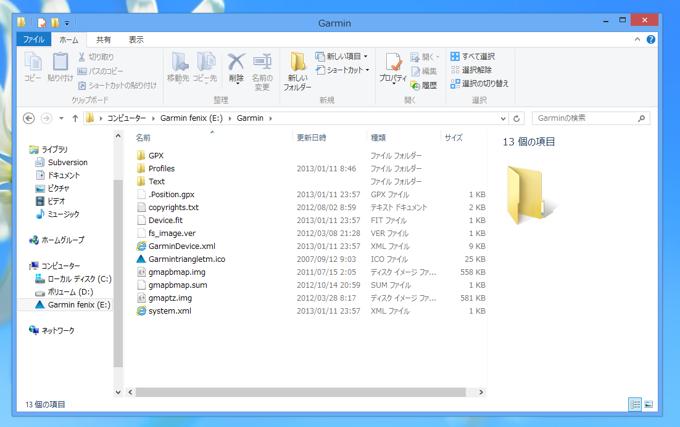This screenshot has width=680, height=427.
Task: Click the Up one level arrow
Action: point(75,118)
